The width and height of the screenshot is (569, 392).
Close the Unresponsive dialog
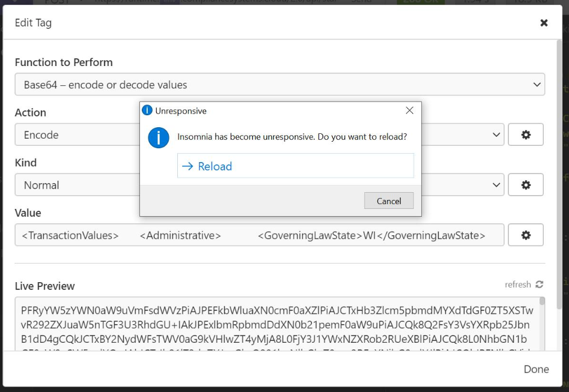[409, 110]
